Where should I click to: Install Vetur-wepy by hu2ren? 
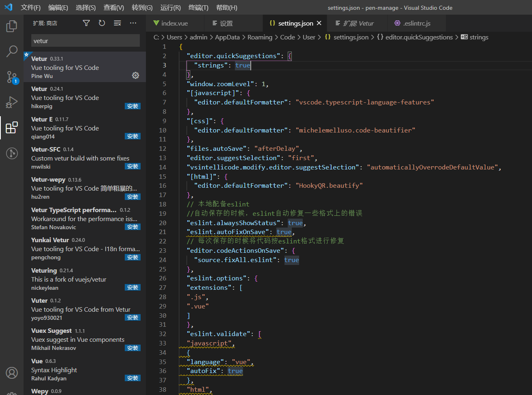coord(133,197)
